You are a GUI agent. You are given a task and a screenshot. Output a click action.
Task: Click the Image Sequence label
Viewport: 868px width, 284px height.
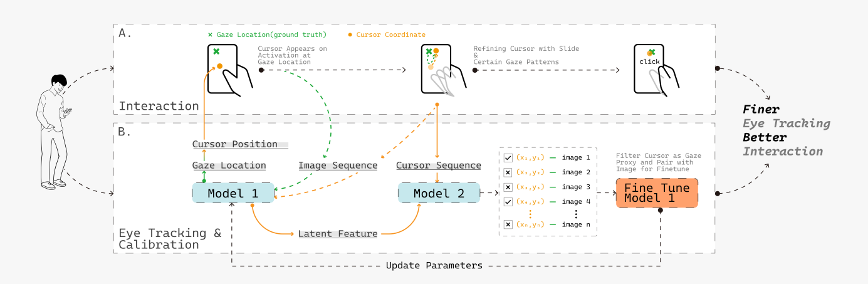coord(338,166)
